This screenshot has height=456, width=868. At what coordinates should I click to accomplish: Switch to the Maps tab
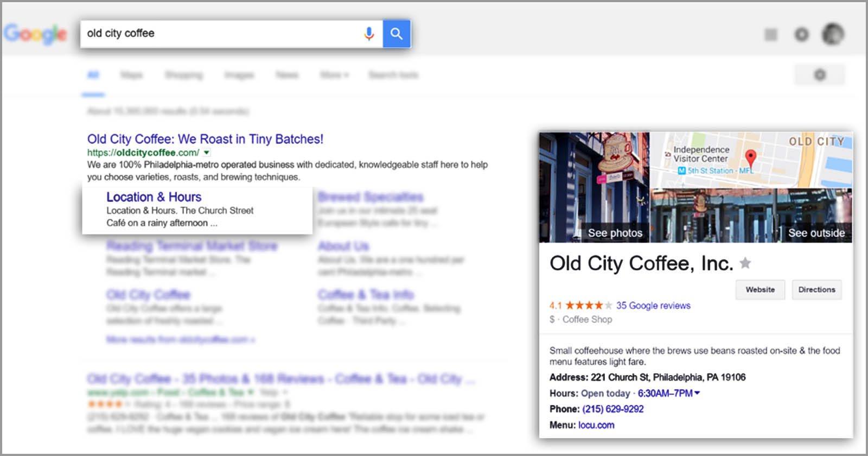tap(131, 75)
